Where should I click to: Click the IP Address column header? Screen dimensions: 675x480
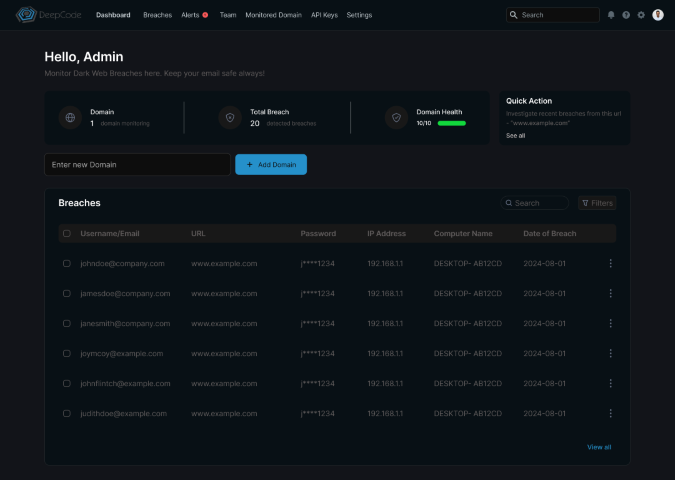click(x=386, y=233)
